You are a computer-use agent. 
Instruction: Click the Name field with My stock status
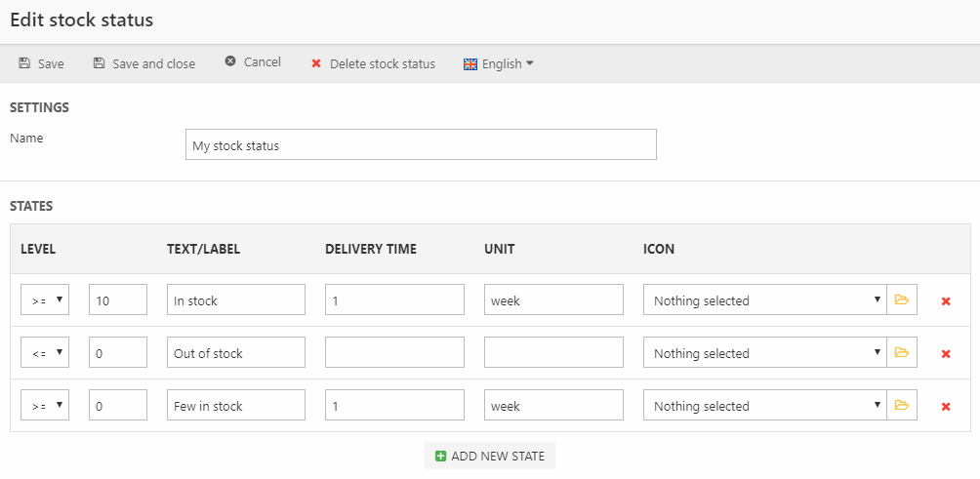tap(421, 145)
